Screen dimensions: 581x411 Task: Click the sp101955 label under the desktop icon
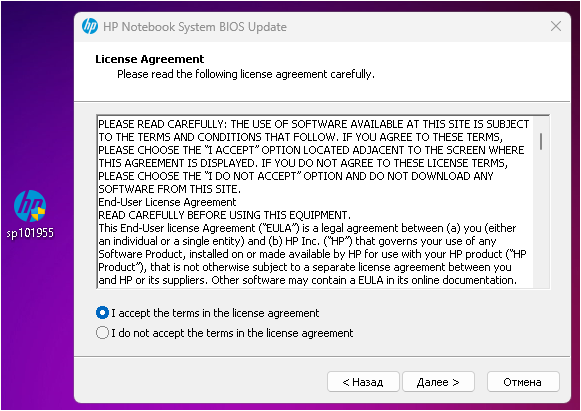pyautogui.click(x=30, y=233)
